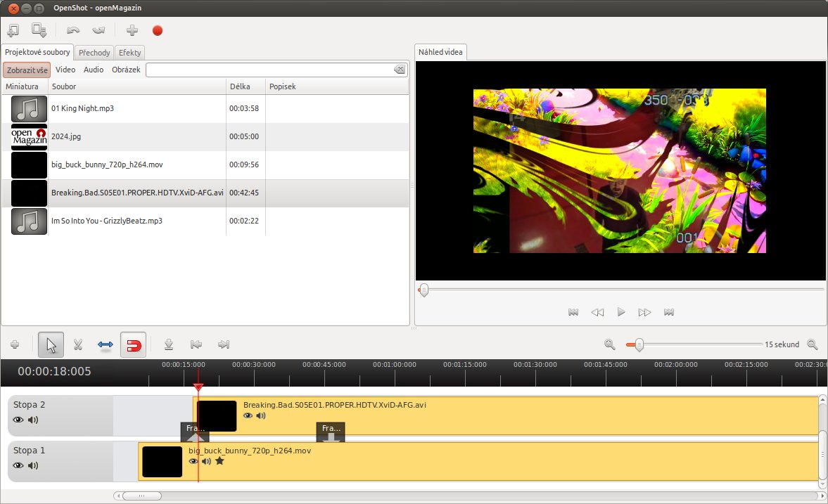Add a new track to the timeline
The width and height of the screenshot is (828, 504).
point(15,344)
